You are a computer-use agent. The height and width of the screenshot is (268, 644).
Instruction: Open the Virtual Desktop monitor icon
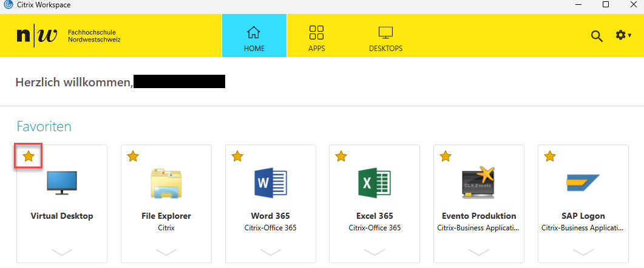[x=62, y=183]
